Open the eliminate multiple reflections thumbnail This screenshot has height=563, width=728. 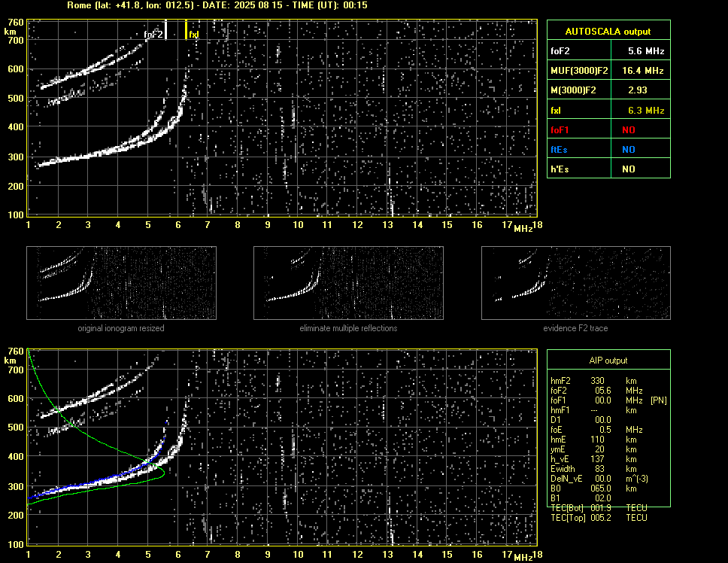pos(349,283)
